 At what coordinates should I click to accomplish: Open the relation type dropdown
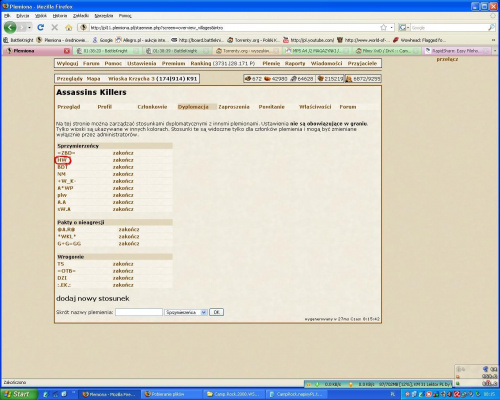click(x=186, y=312)
